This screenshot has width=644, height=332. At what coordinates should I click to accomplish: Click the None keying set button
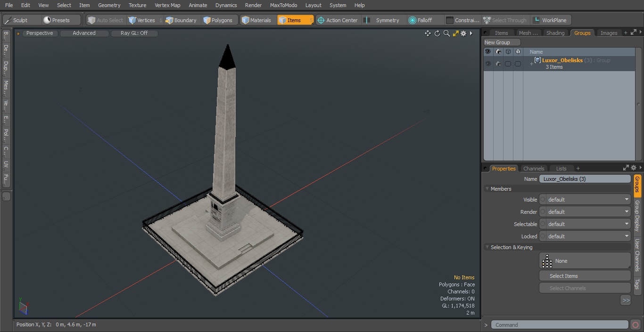coord(585,261)
